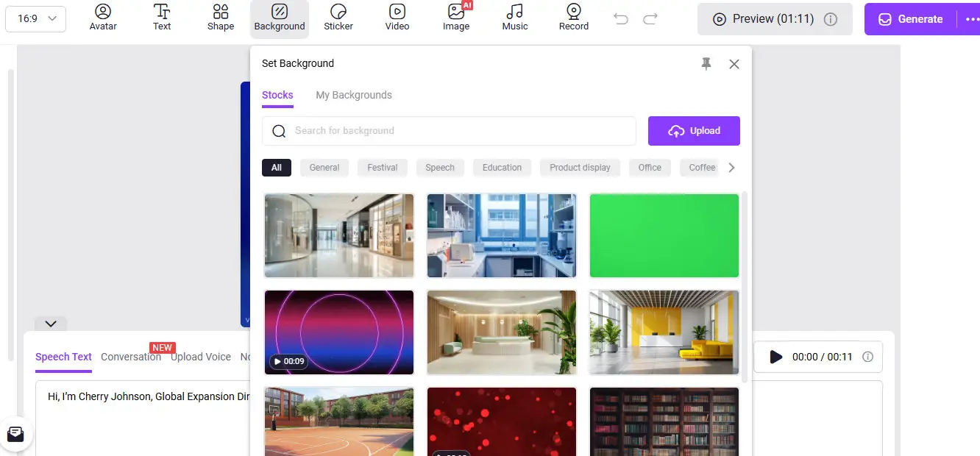Select the wooden reception lobby background
The image size is (980, 456).
pyautogui.click(x=502, y=332)
